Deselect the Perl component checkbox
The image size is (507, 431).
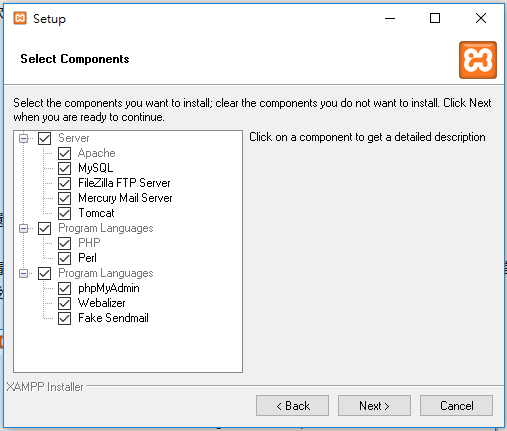click(64, 258)
